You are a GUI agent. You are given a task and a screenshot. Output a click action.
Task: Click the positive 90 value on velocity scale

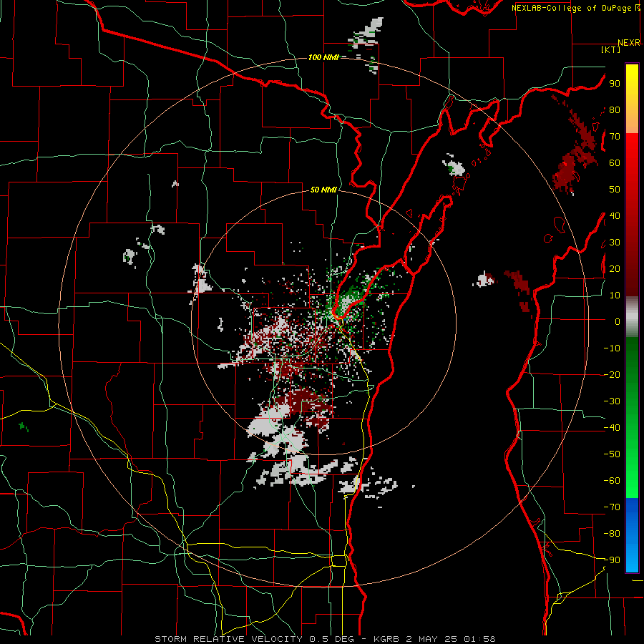(x=615, y=84)
